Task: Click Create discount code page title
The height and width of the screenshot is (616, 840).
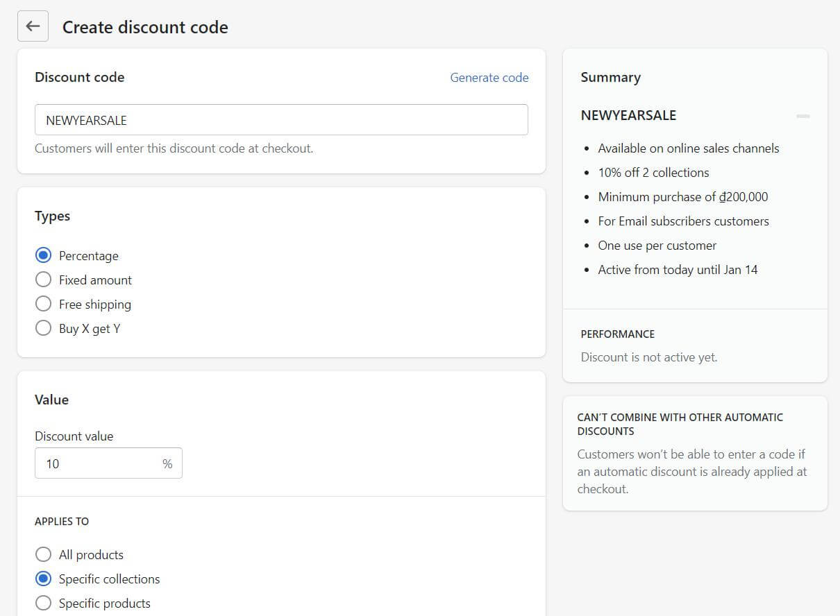Action: (x=145, y=27)
